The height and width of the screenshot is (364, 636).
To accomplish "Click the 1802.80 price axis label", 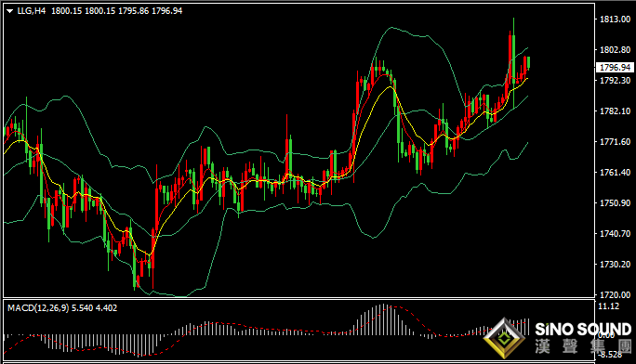I will pyautogui.click(x=615, y=50).
